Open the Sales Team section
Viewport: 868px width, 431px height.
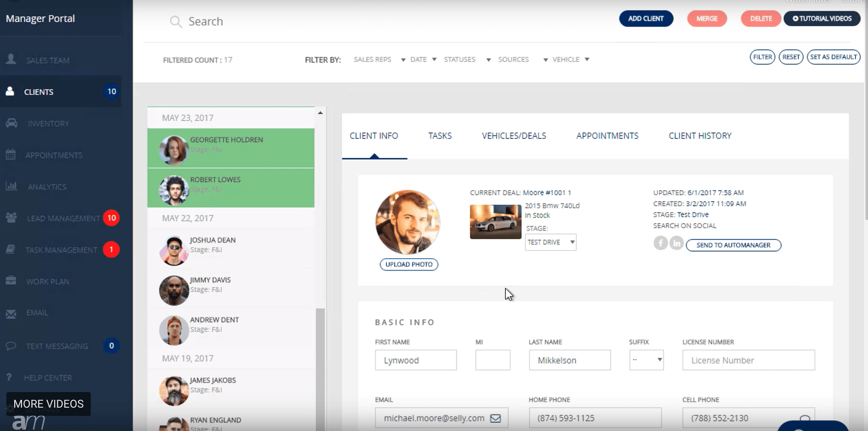(x=48, y=60)
